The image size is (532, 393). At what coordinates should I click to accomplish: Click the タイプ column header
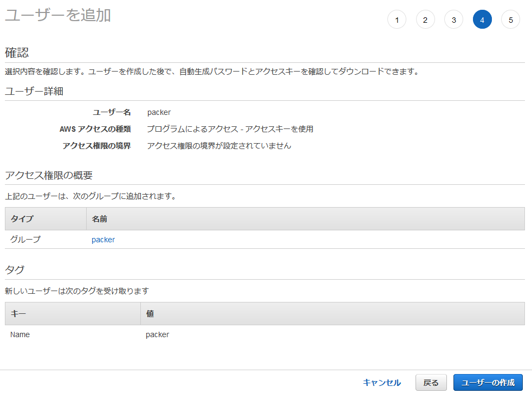point(22,219)
